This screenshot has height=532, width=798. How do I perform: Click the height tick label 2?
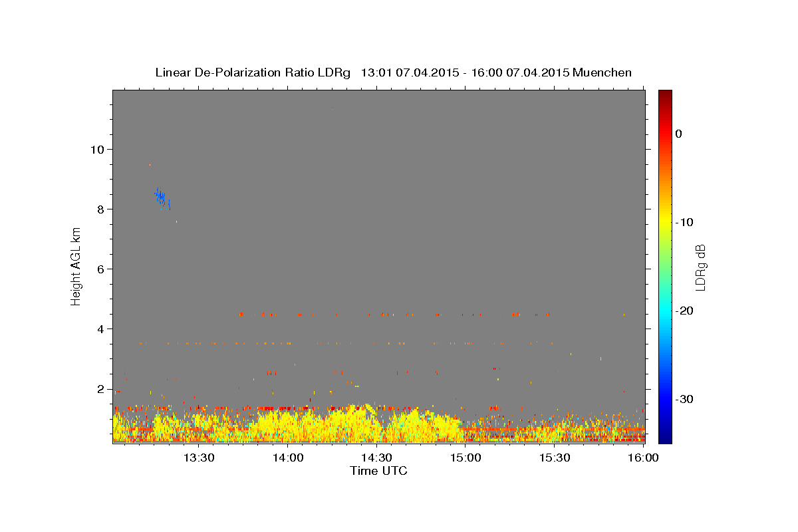tap(100, 388)
